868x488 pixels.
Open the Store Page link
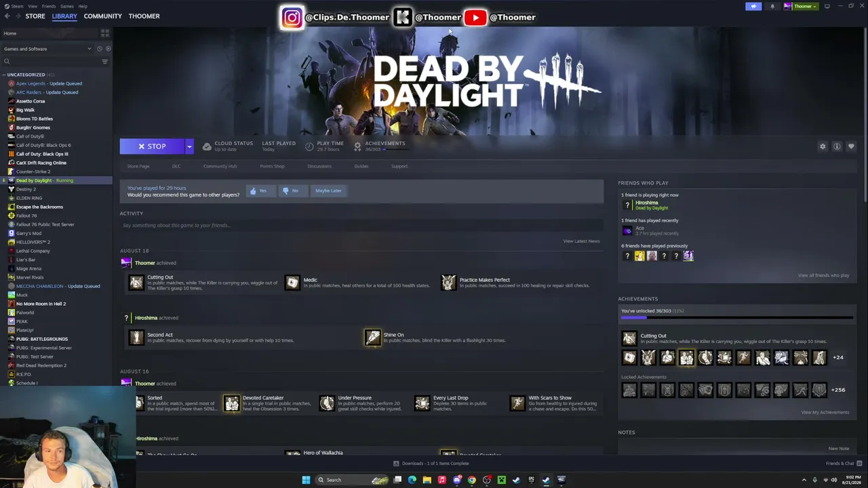pyautogui.click(x=138, y=166)
